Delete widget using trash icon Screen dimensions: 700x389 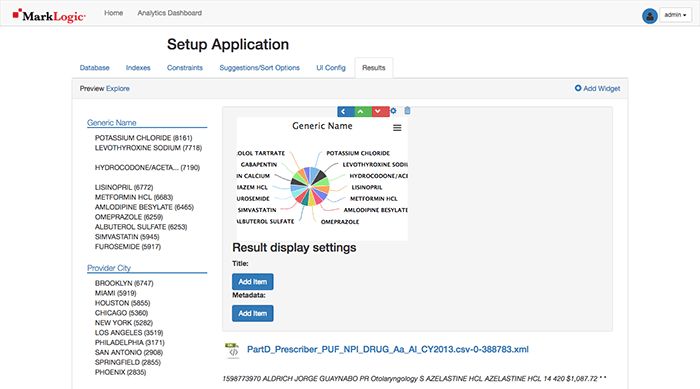click(x=407, y=110)
